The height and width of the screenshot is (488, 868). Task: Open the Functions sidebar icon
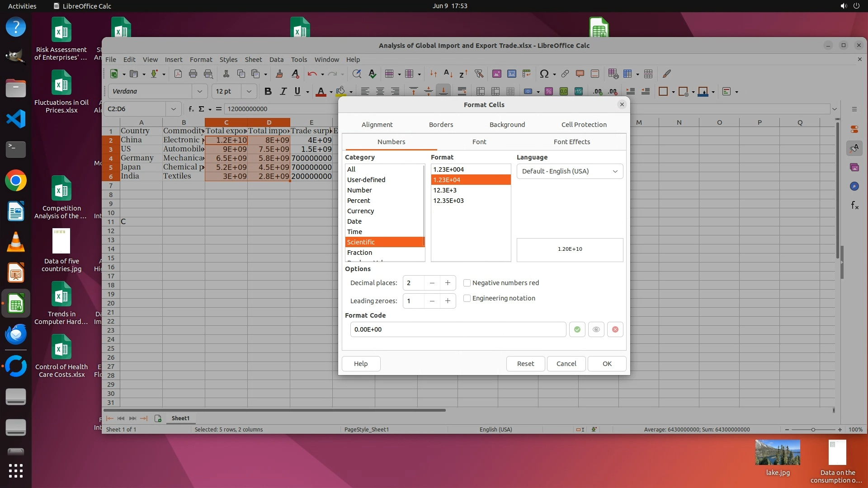tap(854, 206)
